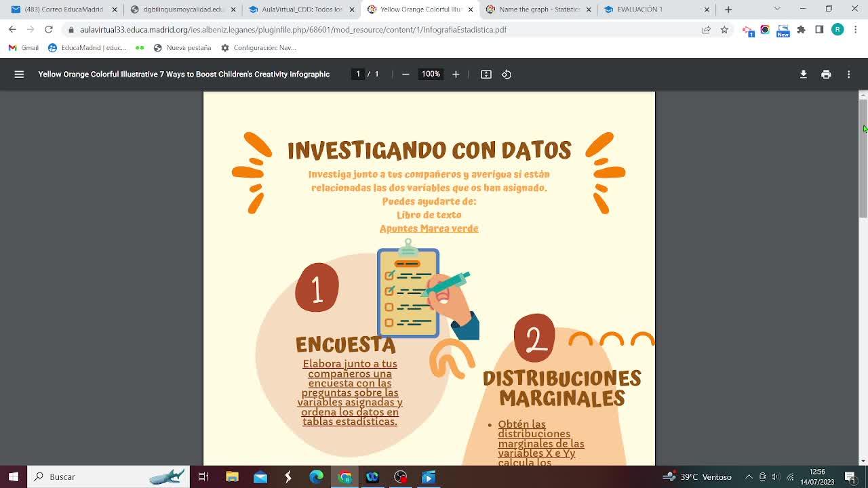
Task: Open the Elabora junto a tus compañeros link
Action: 350,392
